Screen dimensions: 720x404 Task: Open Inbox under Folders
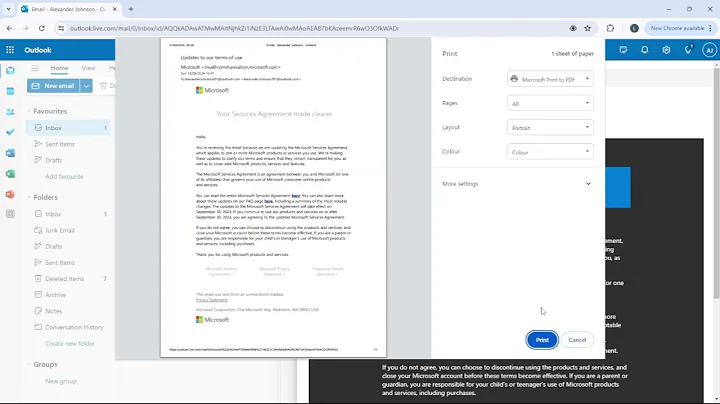[68, 214]
